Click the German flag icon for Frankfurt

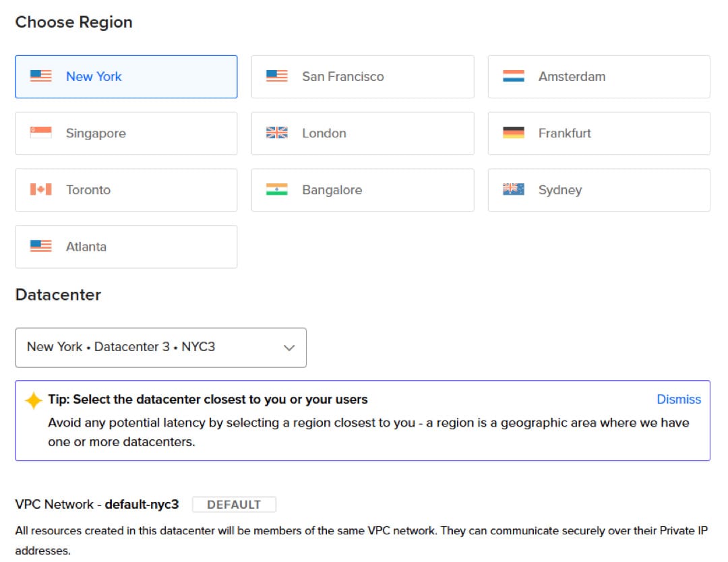click(514, 133)
